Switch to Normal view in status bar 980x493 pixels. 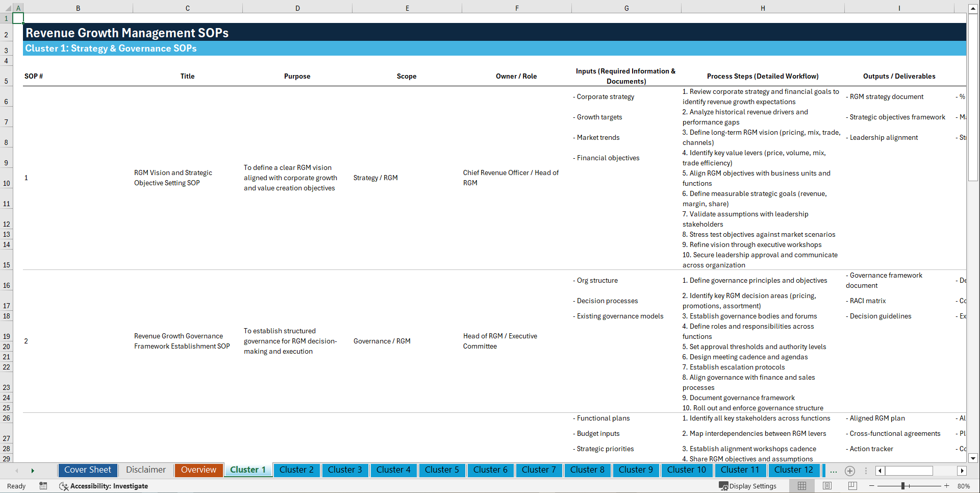pyautogui.click(x=801, y=485)
